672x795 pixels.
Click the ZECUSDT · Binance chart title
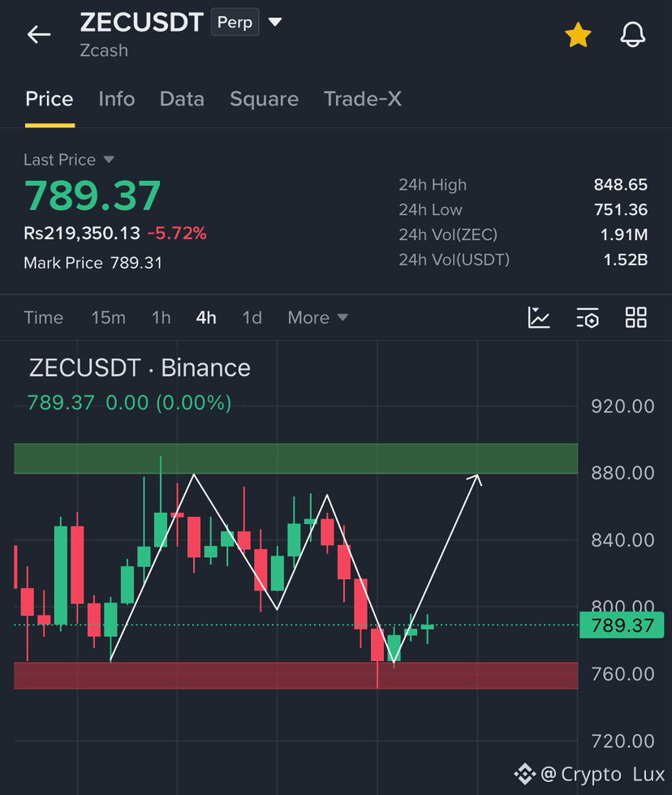(140, 367)
